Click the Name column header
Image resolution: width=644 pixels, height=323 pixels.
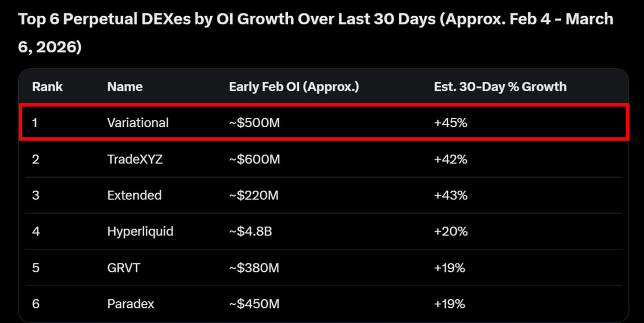click(125, 87)
